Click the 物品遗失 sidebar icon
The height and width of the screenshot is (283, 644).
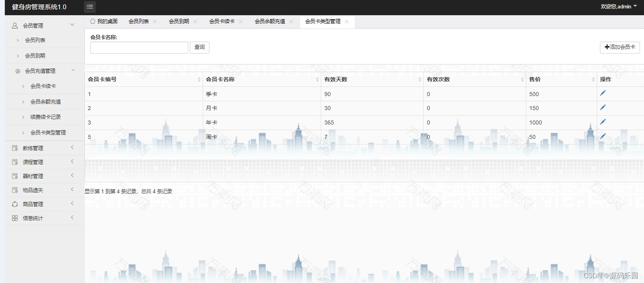(x=15, y=190)
